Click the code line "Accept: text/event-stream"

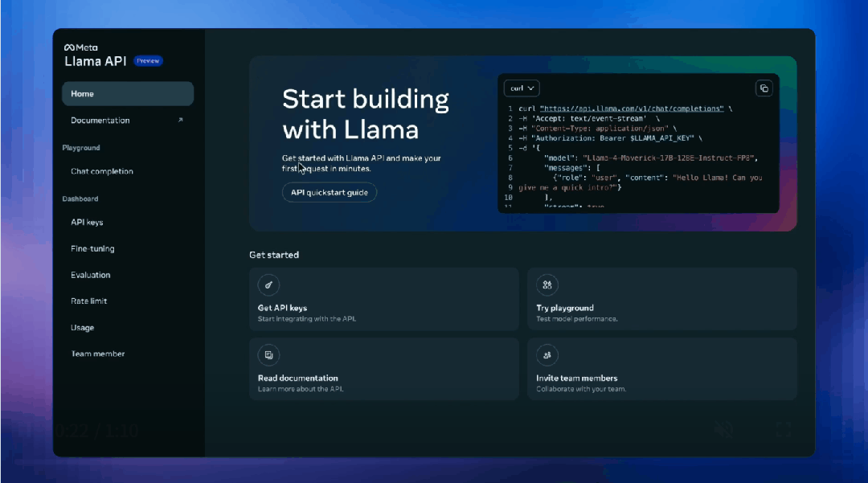589,118
